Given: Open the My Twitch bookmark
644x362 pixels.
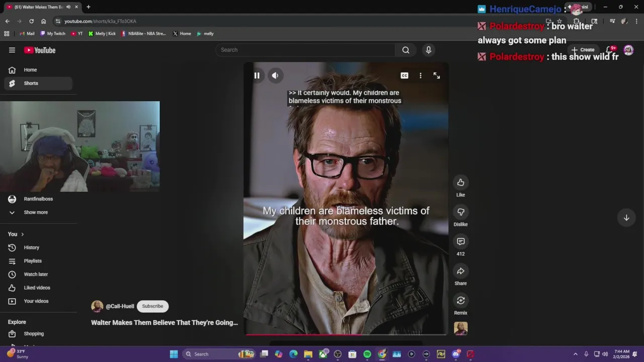Looking at the screenshot, I should [x=52, y=34].
